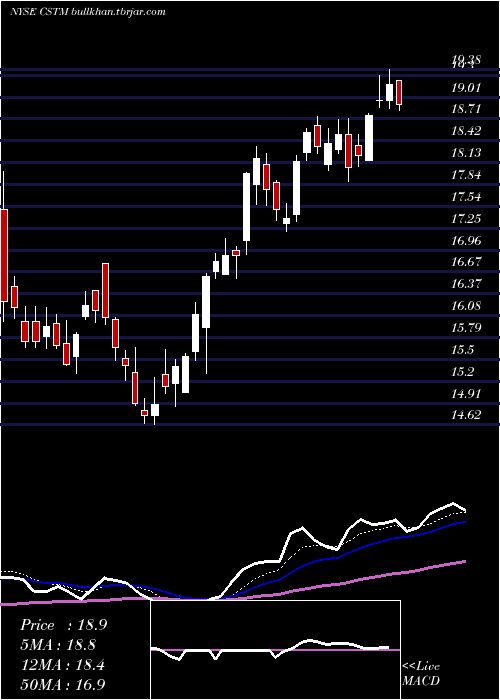Select the 15.2 price axis label
500x700 pixels.
coord(462,371)
